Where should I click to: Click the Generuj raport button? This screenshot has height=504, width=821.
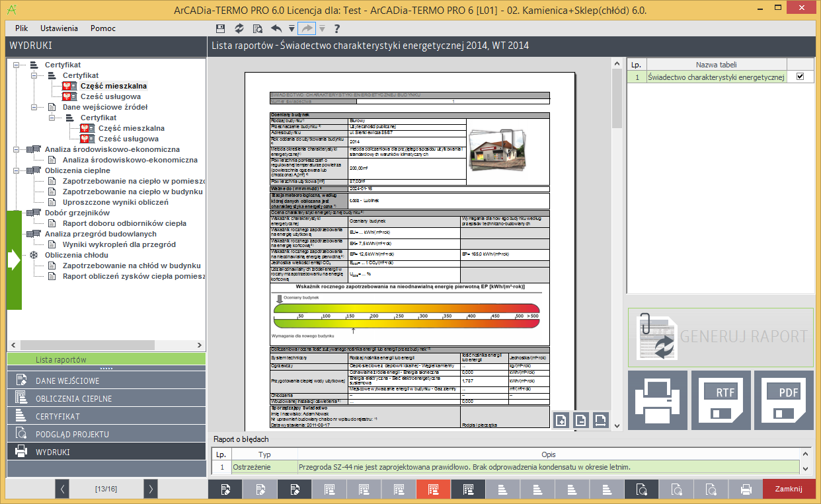721,337
